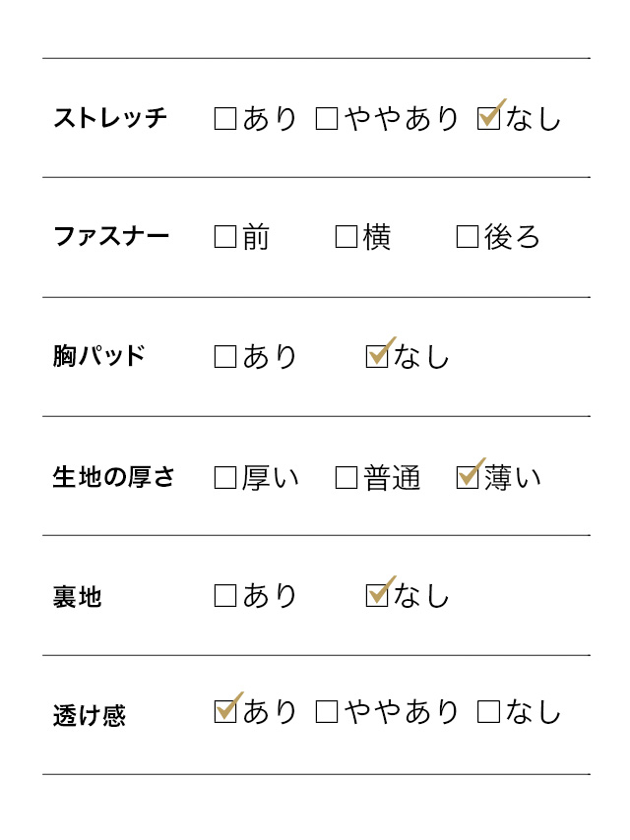
Task: Check ストレッチ ややあり checkbox
Action: point(327,119)
